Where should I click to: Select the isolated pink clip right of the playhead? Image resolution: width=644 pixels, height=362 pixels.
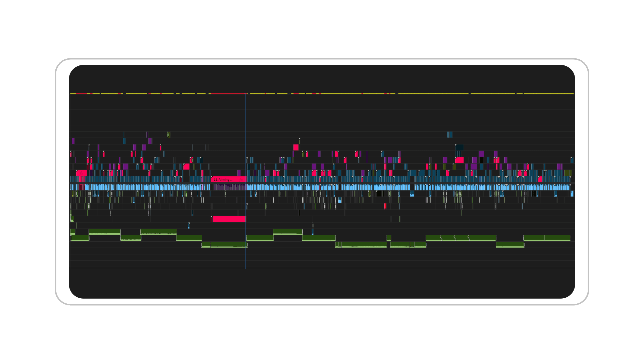[296, 147]
